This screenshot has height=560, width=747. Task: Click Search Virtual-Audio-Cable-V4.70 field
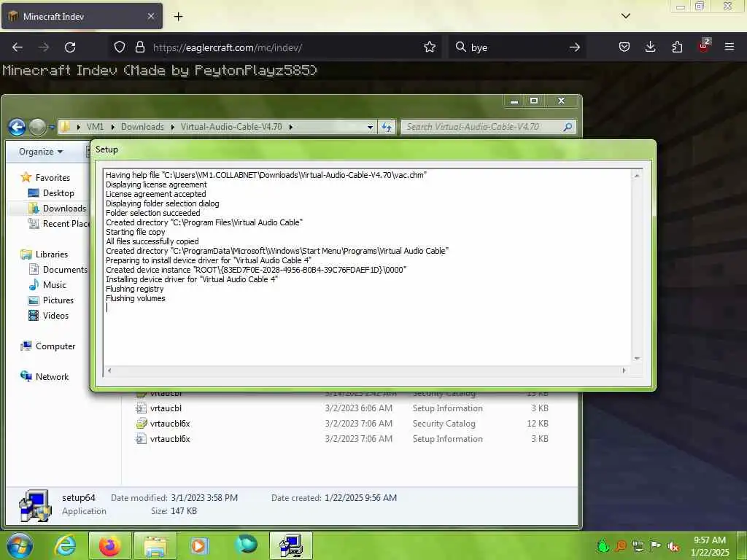488,127
